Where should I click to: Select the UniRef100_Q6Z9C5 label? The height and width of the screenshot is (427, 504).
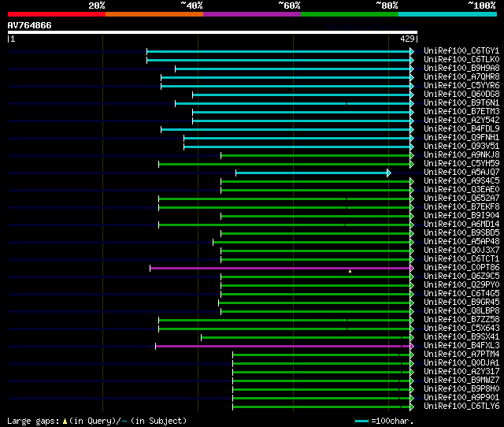461,277
